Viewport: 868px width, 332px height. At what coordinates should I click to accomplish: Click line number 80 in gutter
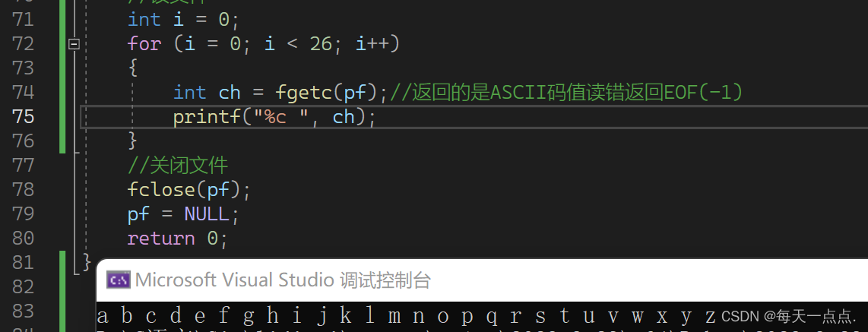[23, 239]
